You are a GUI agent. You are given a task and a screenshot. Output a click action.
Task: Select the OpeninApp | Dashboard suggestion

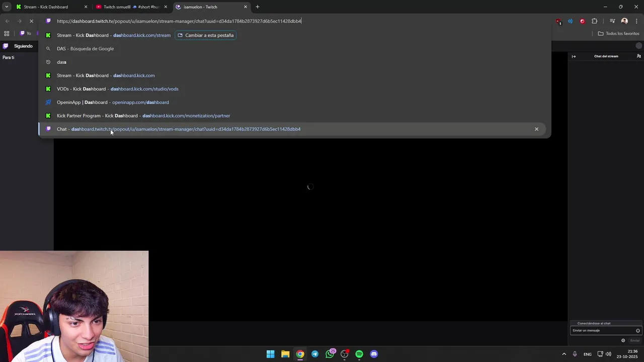click(x=295, y=102)
